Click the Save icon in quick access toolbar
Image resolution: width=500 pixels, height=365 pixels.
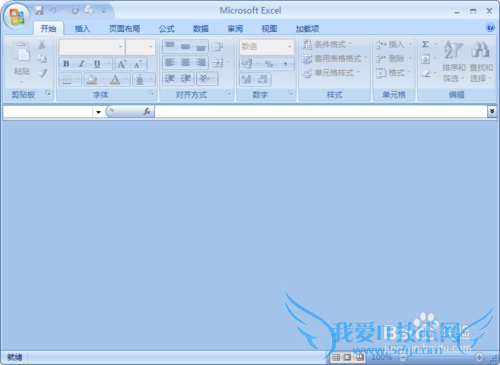[x=39, y=11]
